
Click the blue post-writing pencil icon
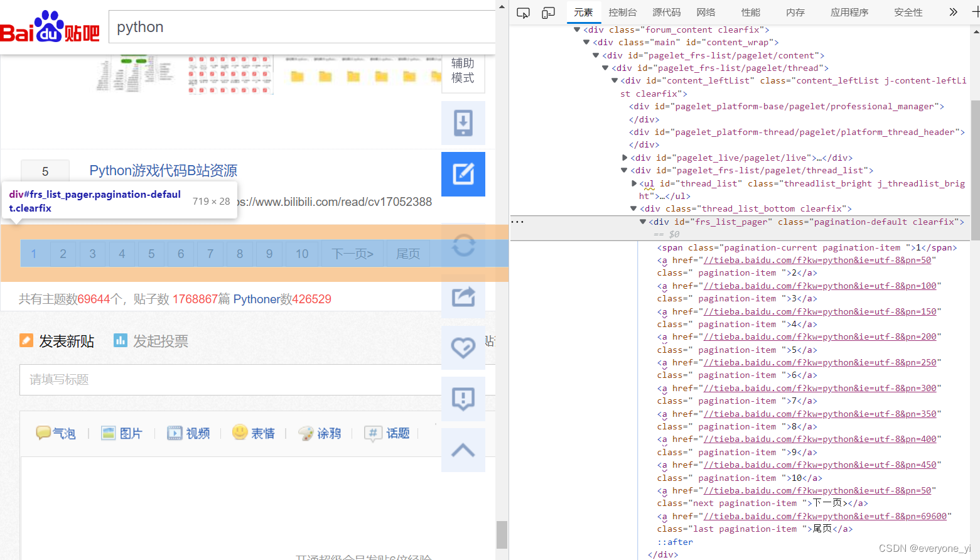[x=463, y=174]
